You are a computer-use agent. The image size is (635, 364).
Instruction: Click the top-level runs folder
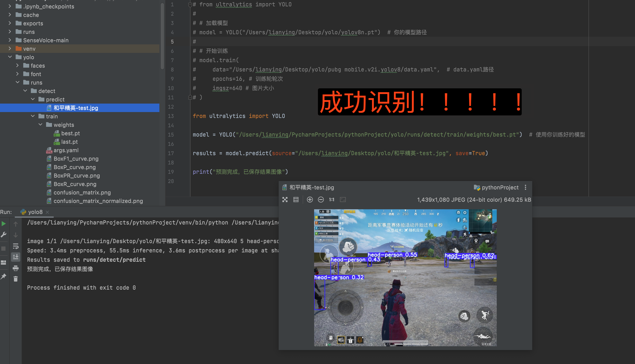(29, 32)
